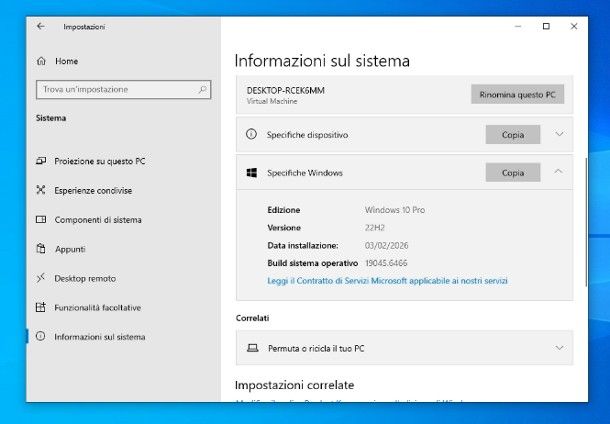Viewport: 610px width, 424px height.
Task: Click the Desktop remoto icon
Action: 41,278
